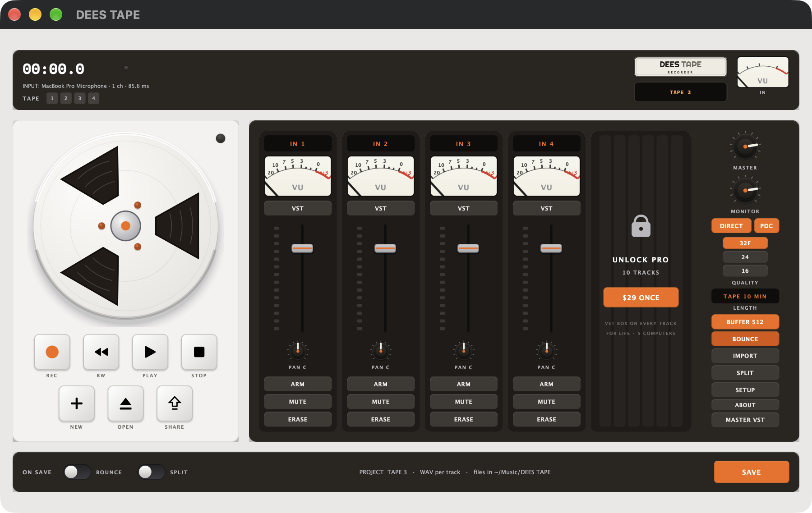
Task: Click the DEES TAPE RECORDER logo badge
Action: tap(680, 67)
